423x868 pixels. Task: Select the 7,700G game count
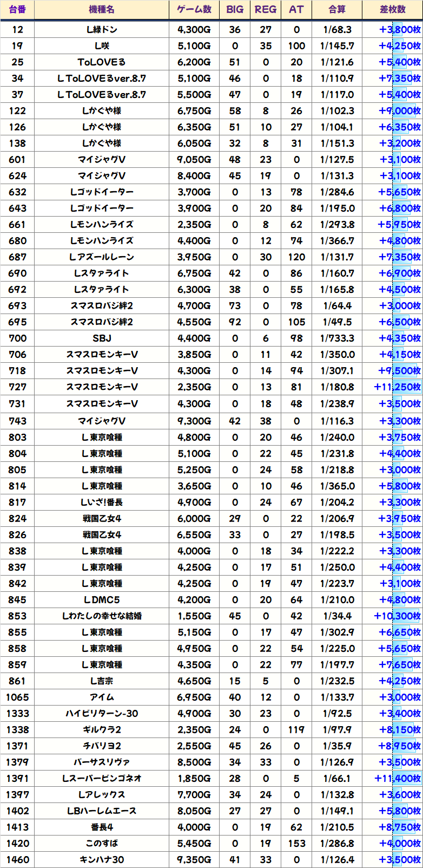click(194, 794)
